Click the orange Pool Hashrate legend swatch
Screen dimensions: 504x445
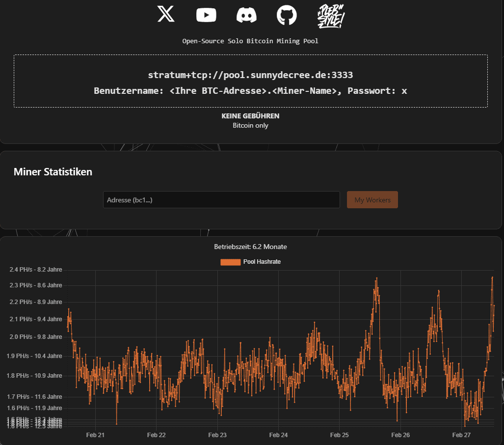tap(231, 262)
